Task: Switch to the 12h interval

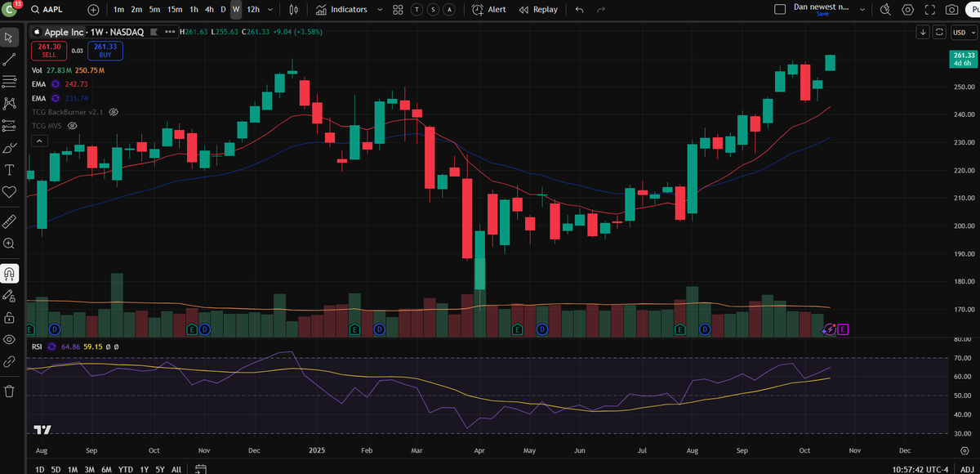Action: [253, 10]
